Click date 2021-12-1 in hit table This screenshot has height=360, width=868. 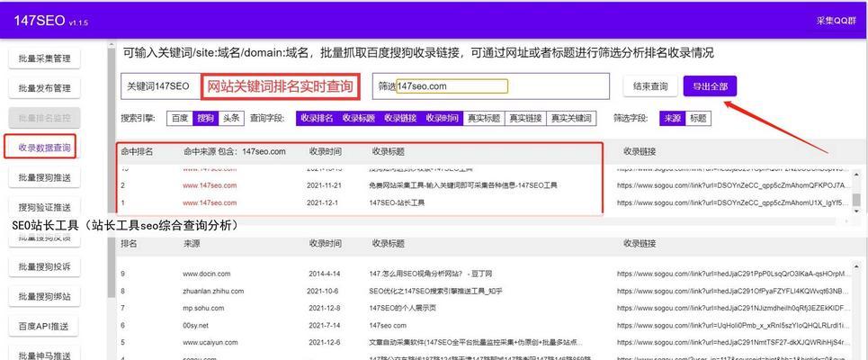[x=324, y=202]
